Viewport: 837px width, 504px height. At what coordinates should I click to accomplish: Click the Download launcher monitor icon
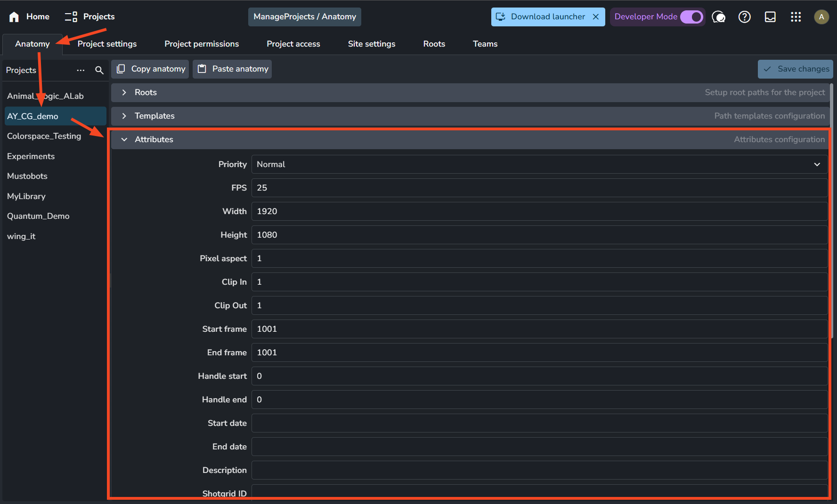tap(500, 17)
